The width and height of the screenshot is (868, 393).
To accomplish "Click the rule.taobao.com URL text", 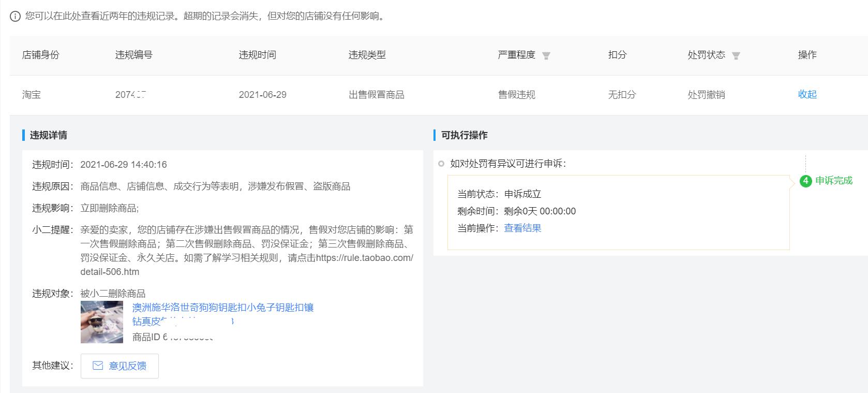I will click(247, 265).
